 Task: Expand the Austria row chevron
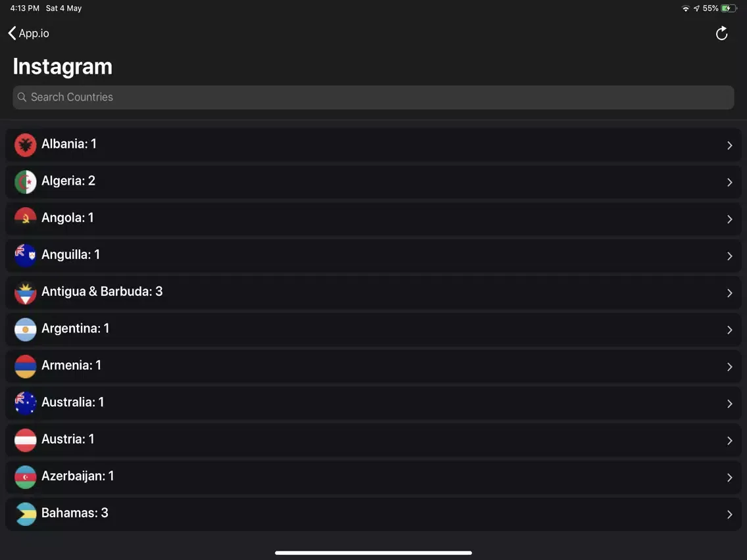tap(729, 440)
